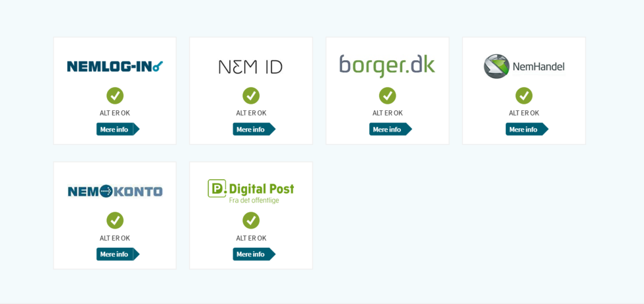
Task: Click the Digital Post logo
Action: pyautogui.click(x=250, y=191)
